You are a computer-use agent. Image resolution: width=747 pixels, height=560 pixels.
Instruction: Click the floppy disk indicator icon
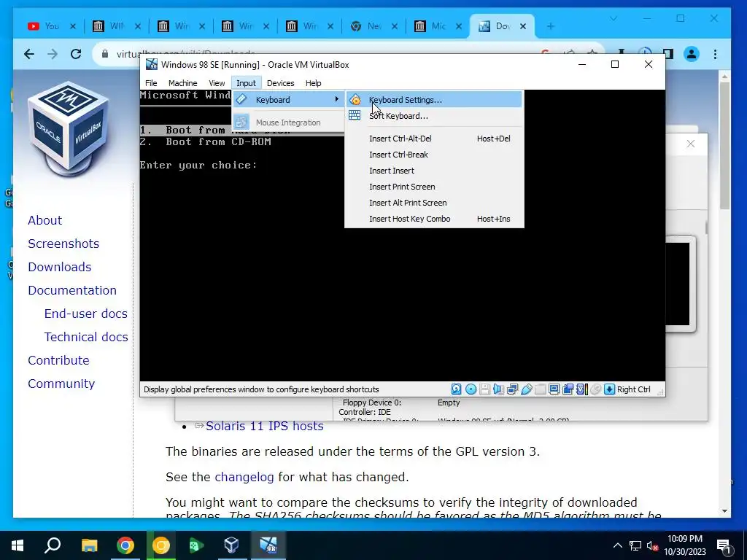484,389
